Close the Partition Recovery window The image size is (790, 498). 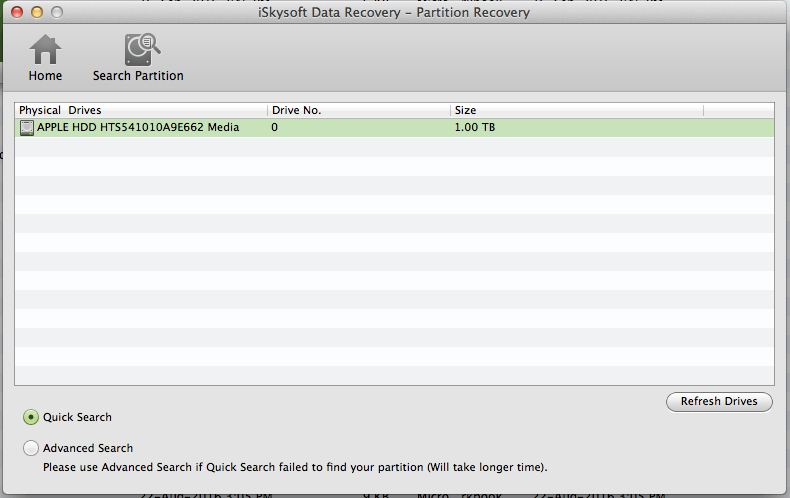coord(17,12)
